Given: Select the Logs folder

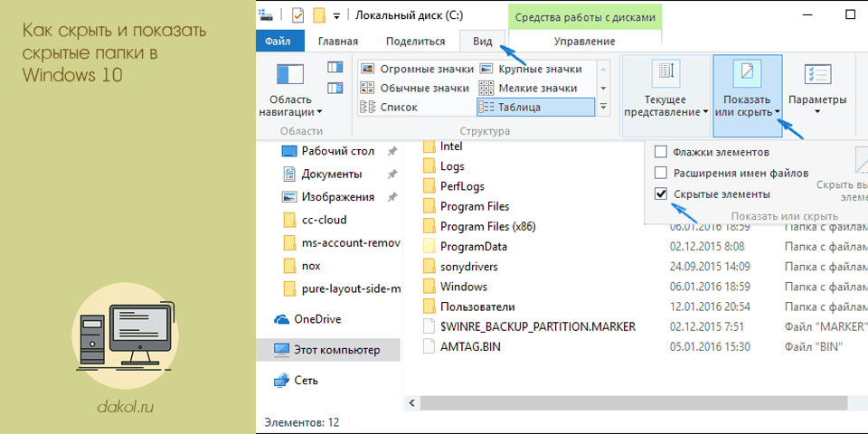Looking at the screenshot, I should coord(444,166).
